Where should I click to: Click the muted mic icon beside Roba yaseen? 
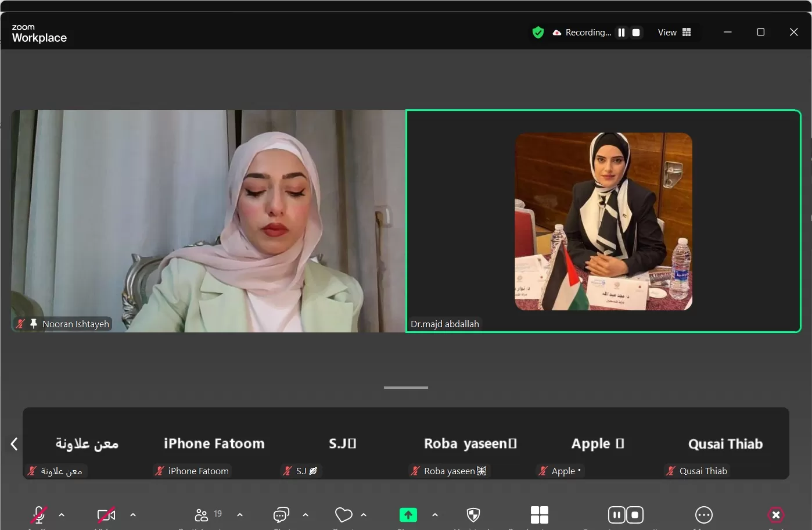coord(415,471)
